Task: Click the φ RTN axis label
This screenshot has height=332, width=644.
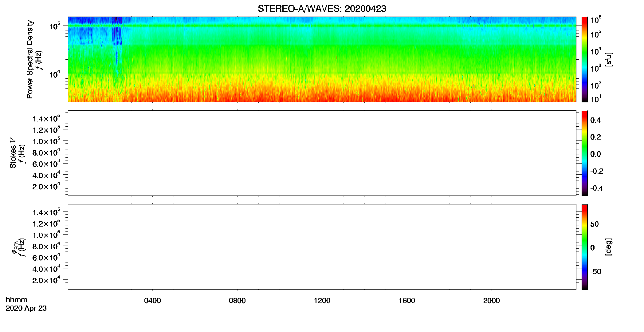Action: (x=14, y=247)
